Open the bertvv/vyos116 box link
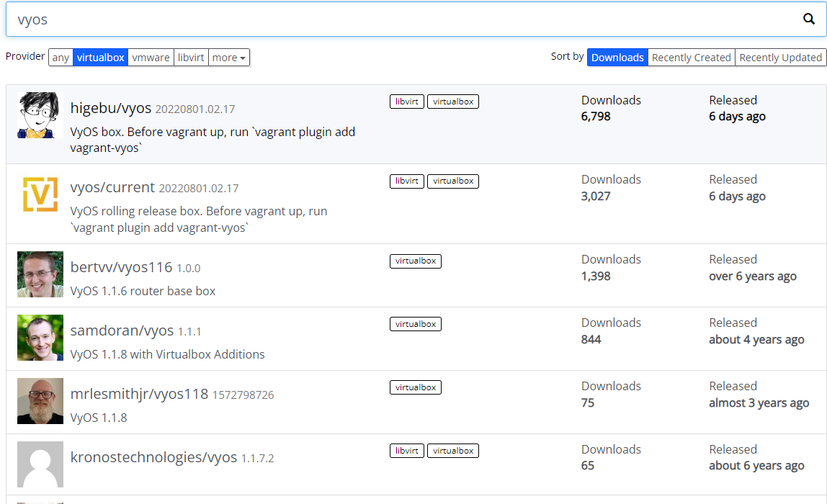 coord(121,267)
